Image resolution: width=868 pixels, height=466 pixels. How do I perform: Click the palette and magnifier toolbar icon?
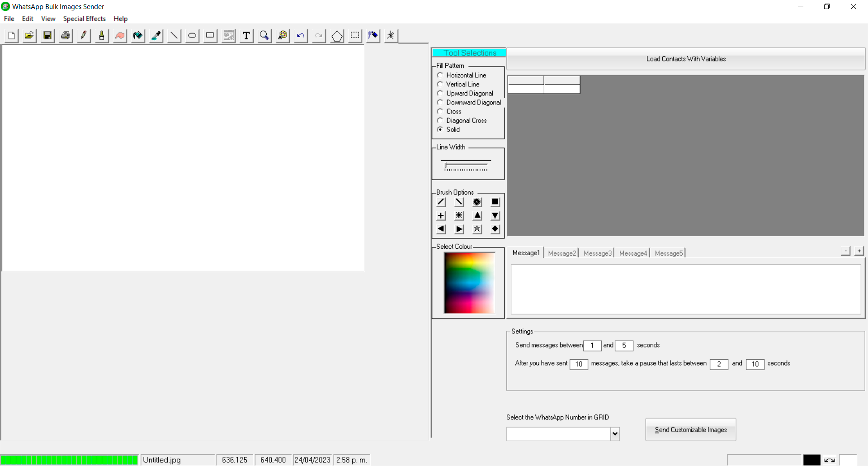[283, 36]
